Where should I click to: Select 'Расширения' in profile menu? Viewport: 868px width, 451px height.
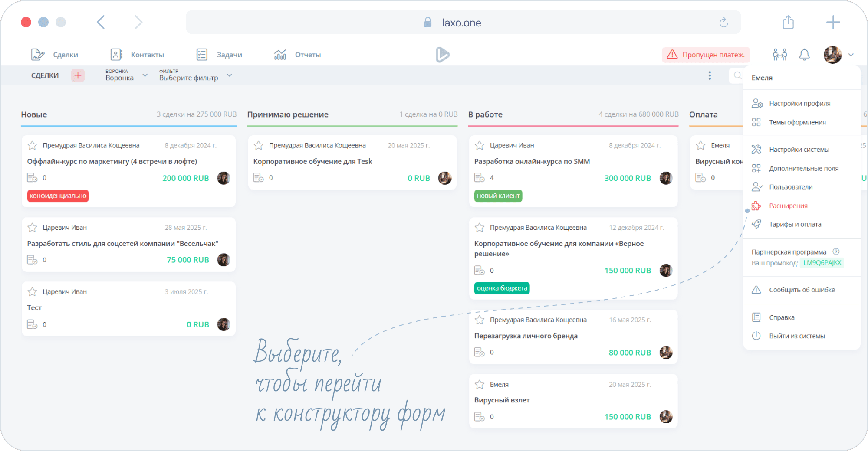pyautogui.click(x=788, y=206)
